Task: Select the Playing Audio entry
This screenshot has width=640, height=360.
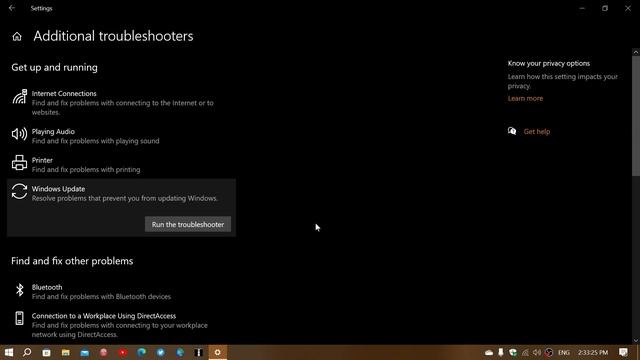Action: click(x=121, y=136)
